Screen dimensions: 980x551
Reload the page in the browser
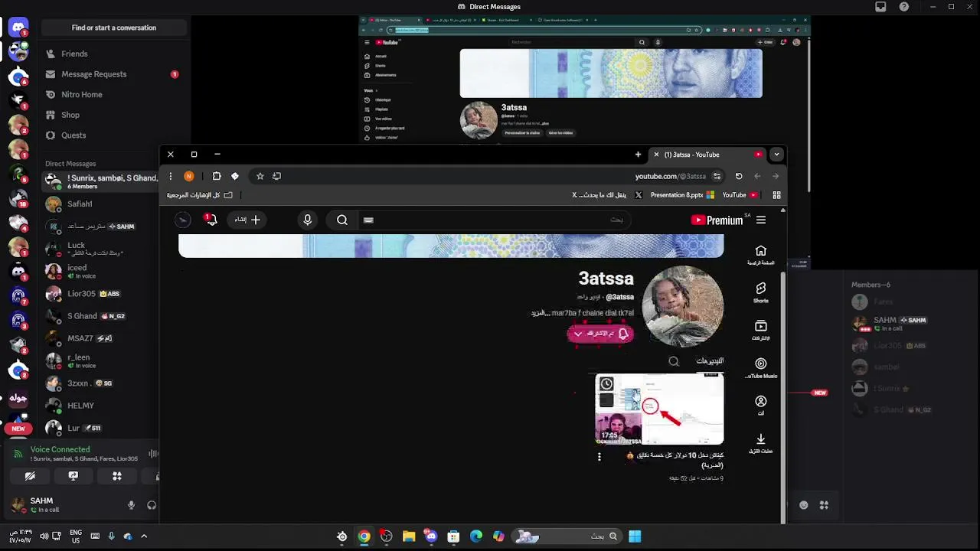[739, 176]
